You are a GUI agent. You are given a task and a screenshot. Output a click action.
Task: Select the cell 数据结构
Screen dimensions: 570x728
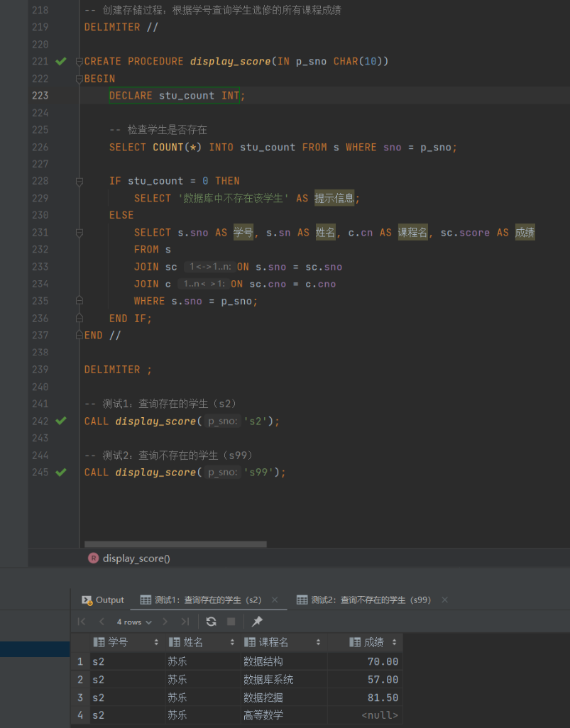coord(284,661)
